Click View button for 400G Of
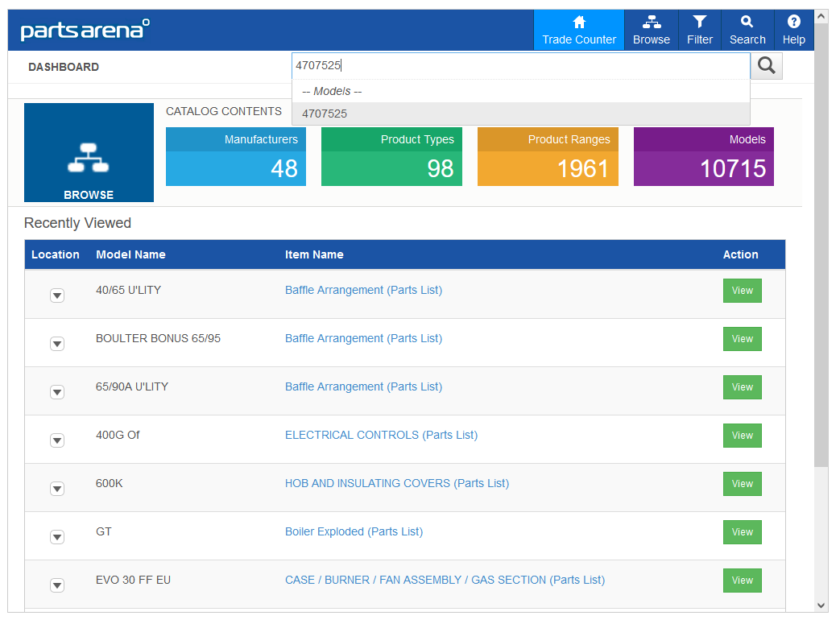This screenshot has height=624, width=840. coord(742,436)
